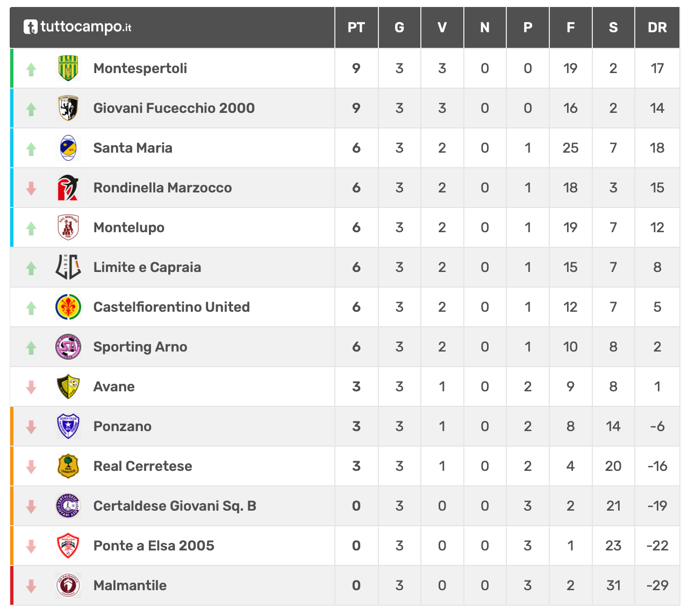The image size is (688, 616).
Task: Open Certaldese Giovani Sq. B link
Action: (x=175, y=506)
